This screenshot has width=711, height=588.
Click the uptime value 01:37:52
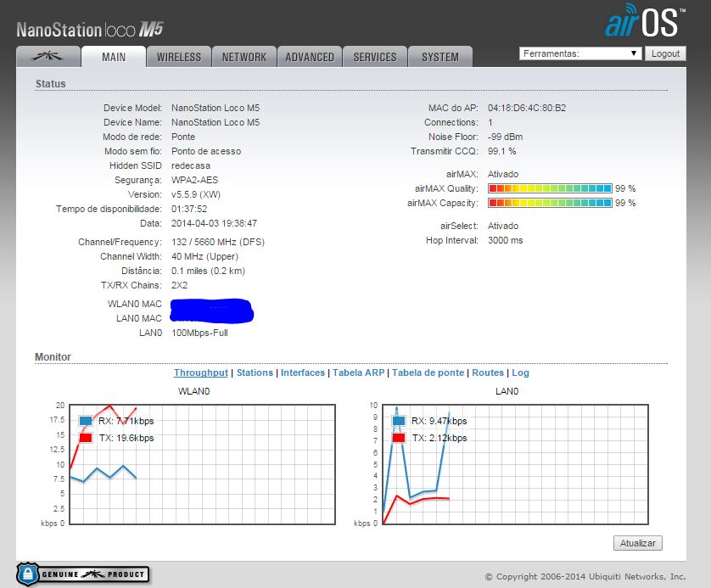click(x=189, y=209)
